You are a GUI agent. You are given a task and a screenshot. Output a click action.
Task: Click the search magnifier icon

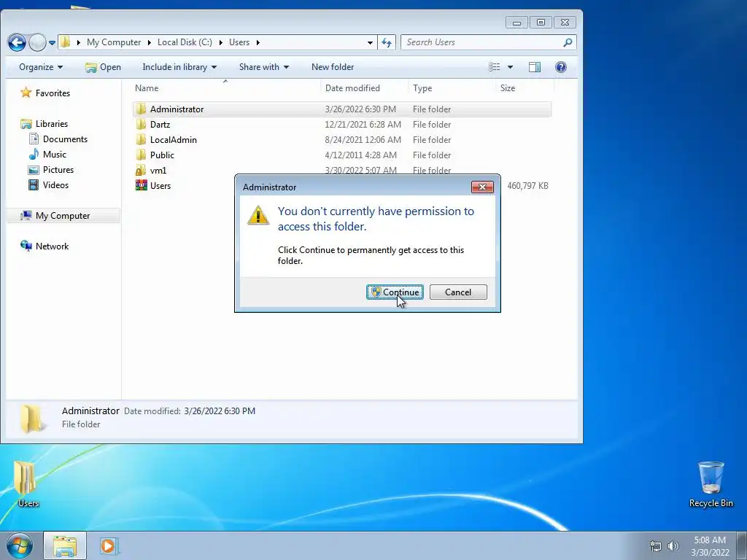click(x=568, y=42)
